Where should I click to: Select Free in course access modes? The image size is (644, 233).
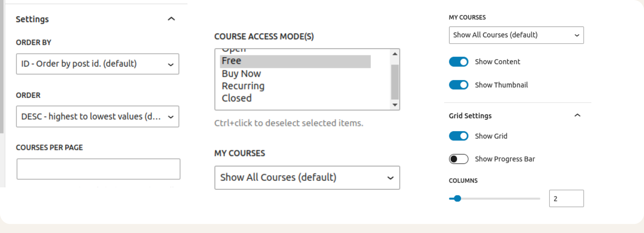coord(295,61)
